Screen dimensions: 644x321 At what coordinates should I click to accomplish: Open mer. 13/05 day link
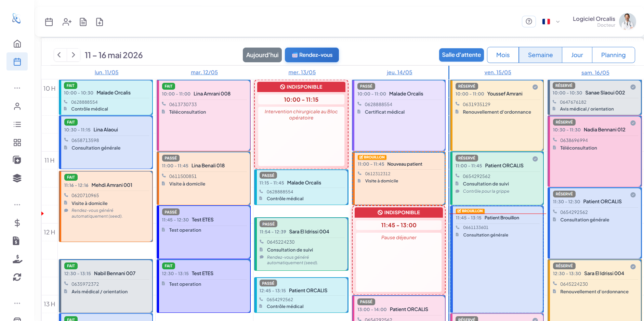click(302, 72)
